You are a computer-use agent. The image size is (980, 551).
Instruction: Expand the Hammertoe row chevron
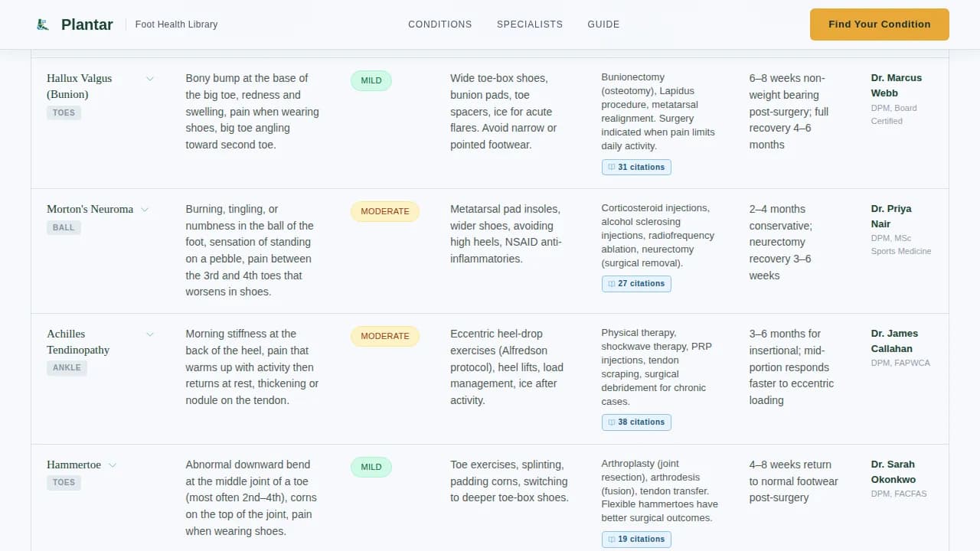click(113, 465)
